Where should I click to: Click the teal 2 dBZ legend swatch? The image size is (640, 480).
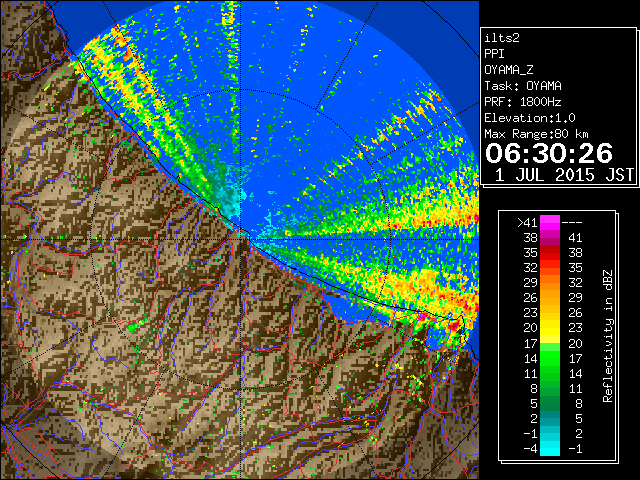550,418
